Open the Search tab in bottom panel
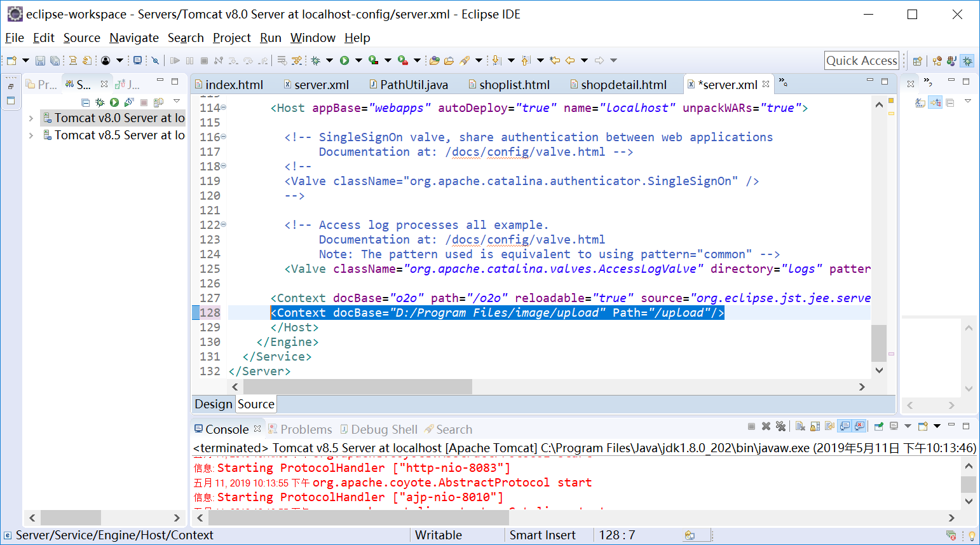 (449, 430)
